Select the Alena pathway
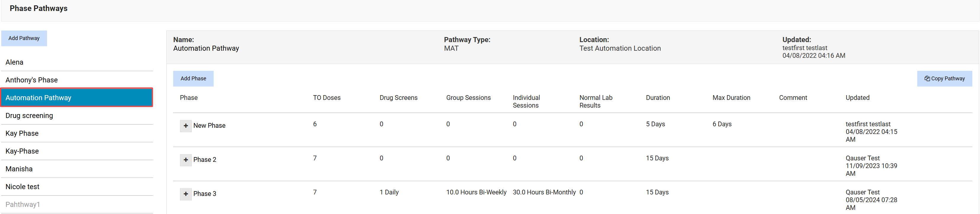The width and height of the screenshot is (980, 214). pyautogui.click(x=15, y=62)
